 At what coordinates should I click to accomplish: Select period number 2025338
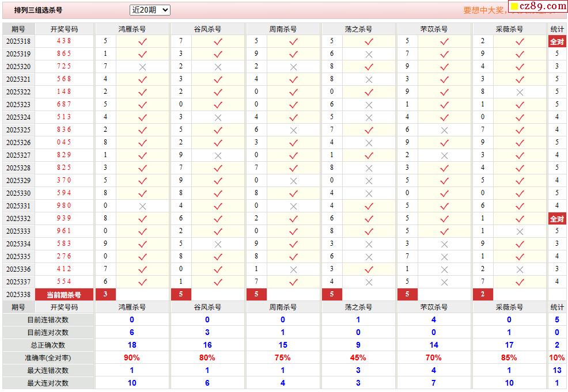coord(18,295)
